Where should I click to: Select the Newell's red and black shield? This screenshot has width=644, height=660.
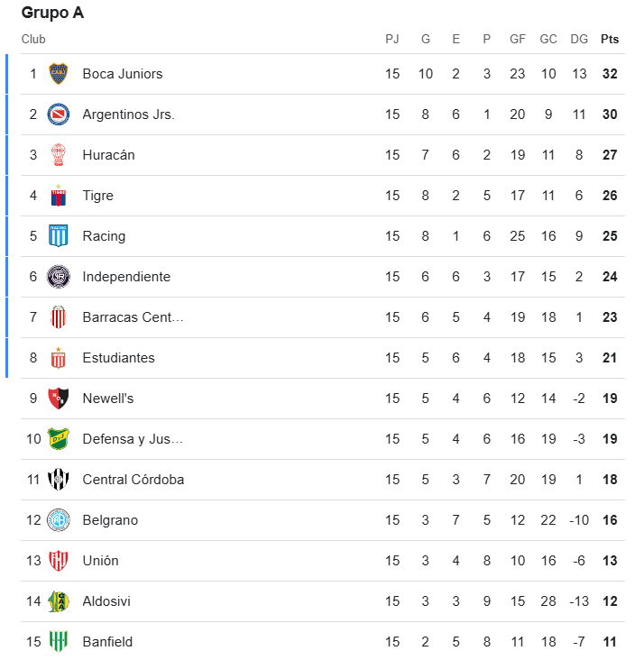(58, 399)
